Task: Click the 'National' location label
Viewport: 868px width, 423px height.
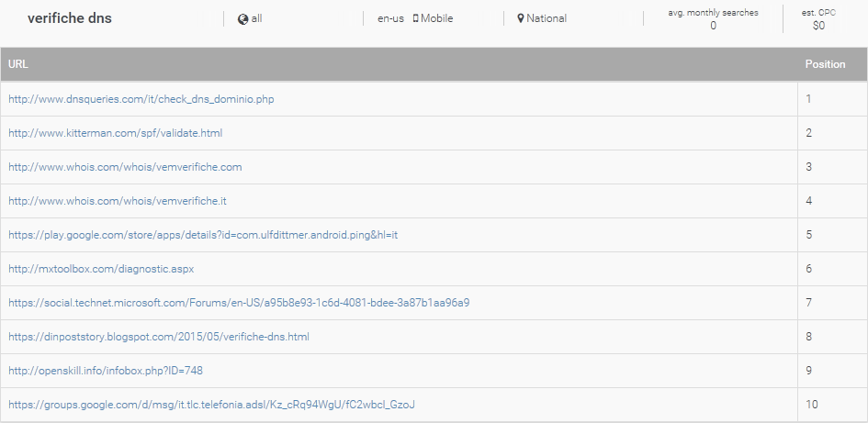Action: [x=547, y=18]
